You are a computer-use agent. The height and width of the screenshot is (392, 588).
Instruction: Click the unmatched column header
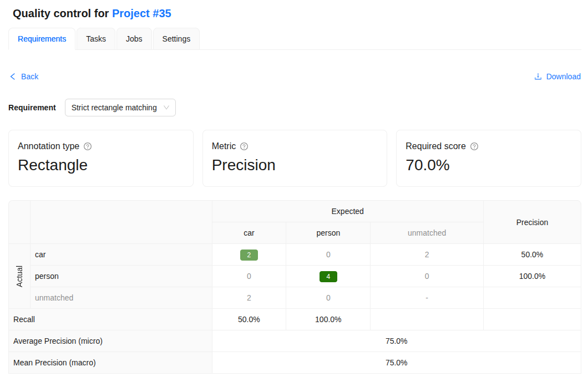[x=427, y=233]
